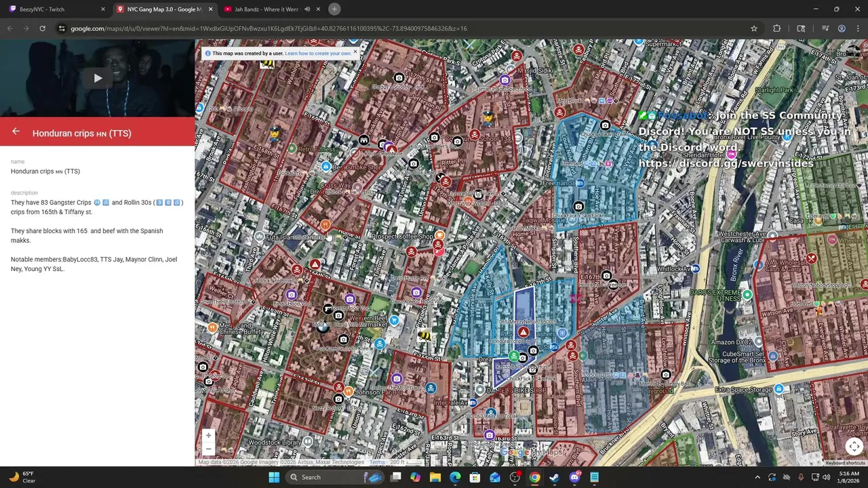
Task: Mute the Jah Bandz tab audio
Action: point(307,9)
